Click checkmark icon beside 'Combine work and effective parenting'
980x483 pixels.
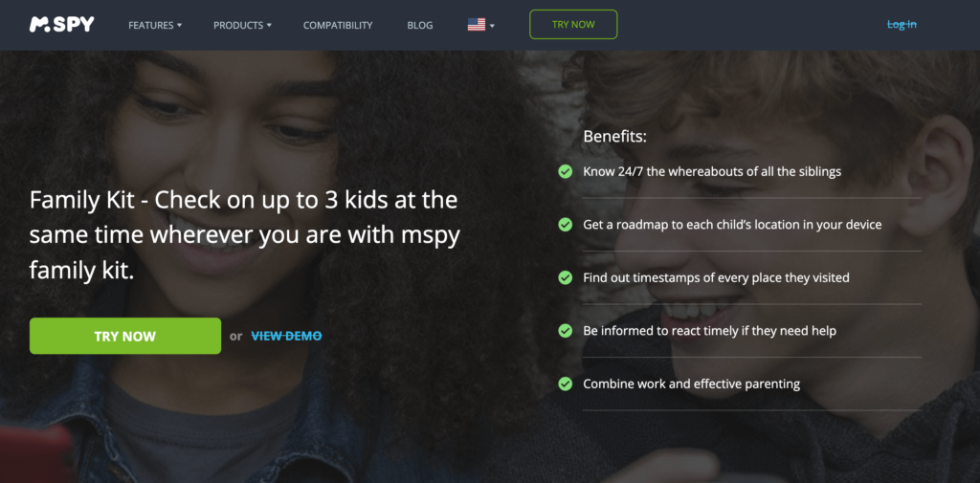[565, 384]
